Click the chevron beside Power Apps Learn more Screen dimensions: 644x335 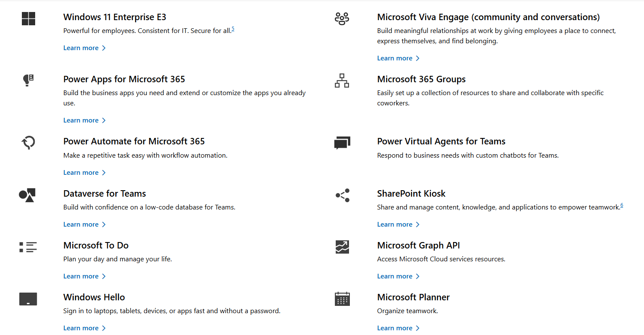coord(104,120)
